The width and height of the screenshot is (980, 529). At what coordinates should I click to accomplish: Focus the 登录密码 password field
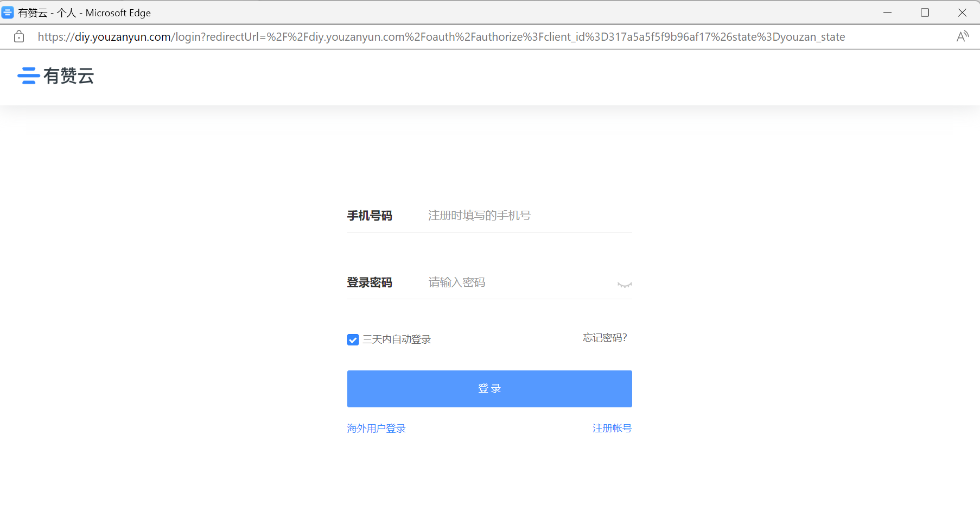(518, 282)
